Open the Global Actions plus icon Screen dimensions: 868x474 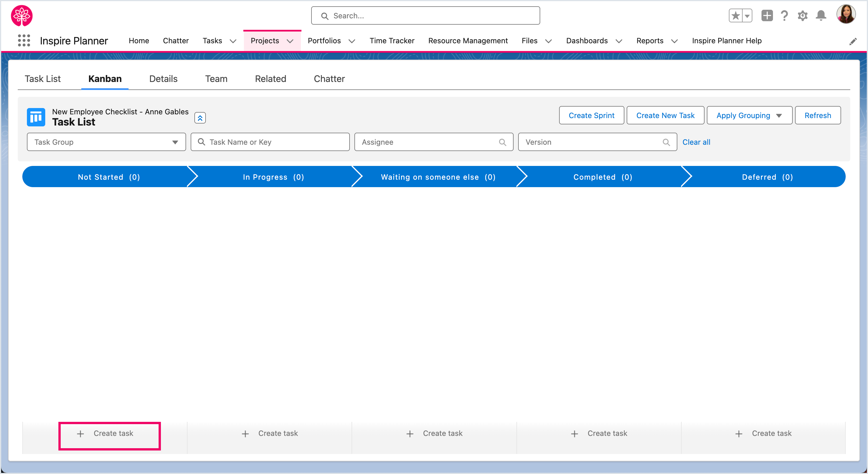(767, 15)
